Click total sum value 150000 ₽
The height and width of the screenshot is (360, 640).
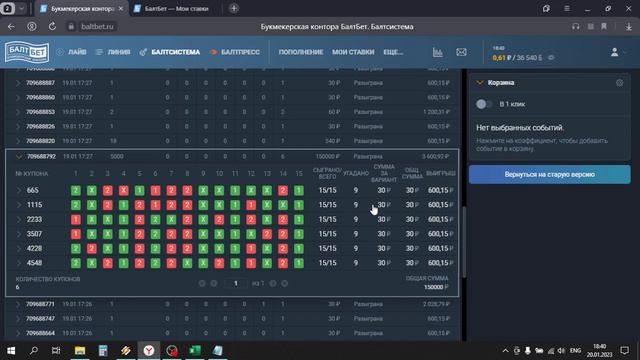pyautogui.click(x=436, y=287)
